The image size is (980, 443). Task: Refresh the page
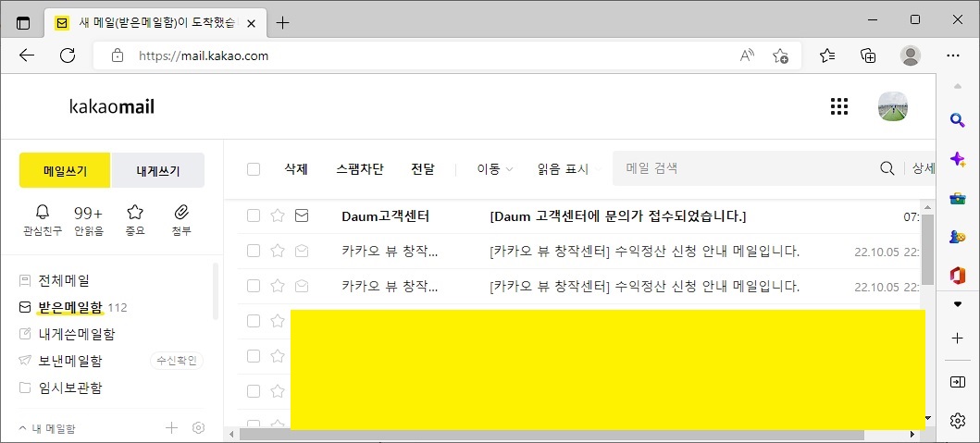pyautogui.click(x=68, y=55)
